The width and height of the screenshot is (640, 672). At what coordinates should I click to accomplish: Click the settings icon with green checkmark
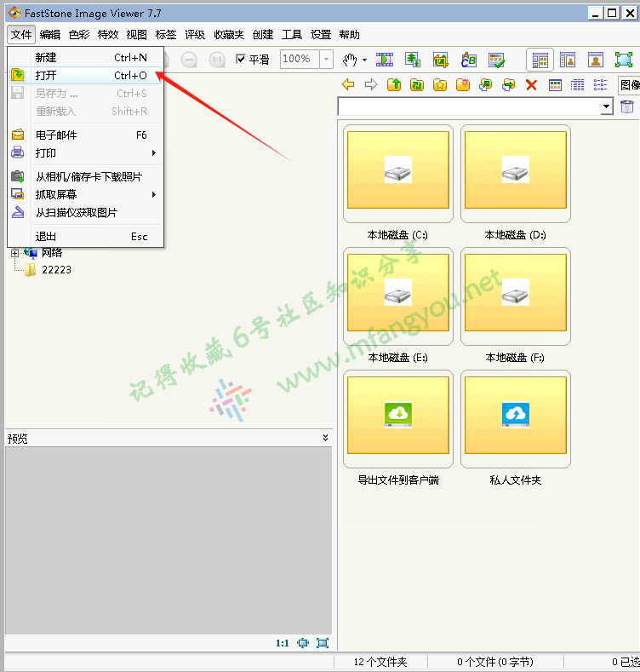point(496,60)
